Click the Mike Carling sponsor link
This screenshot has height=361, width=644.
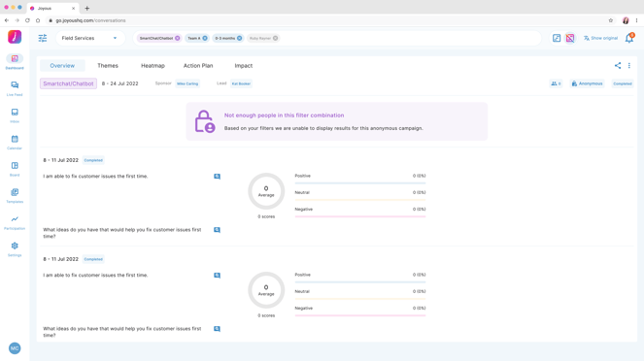pos(187,83)
